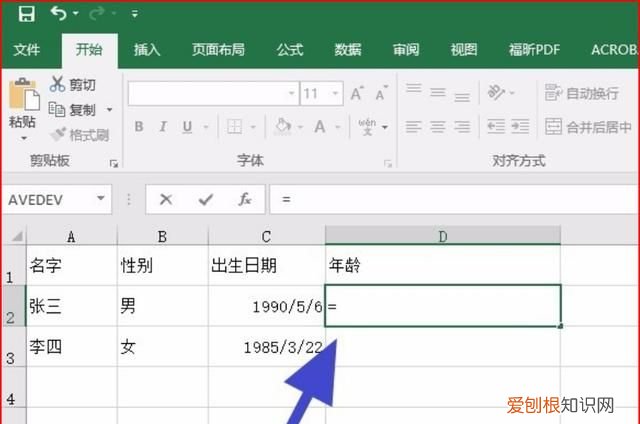This screenshot has width=640, height=424.
Task: Expand the 粘贴 options arrow
Action: coord(24,138)
